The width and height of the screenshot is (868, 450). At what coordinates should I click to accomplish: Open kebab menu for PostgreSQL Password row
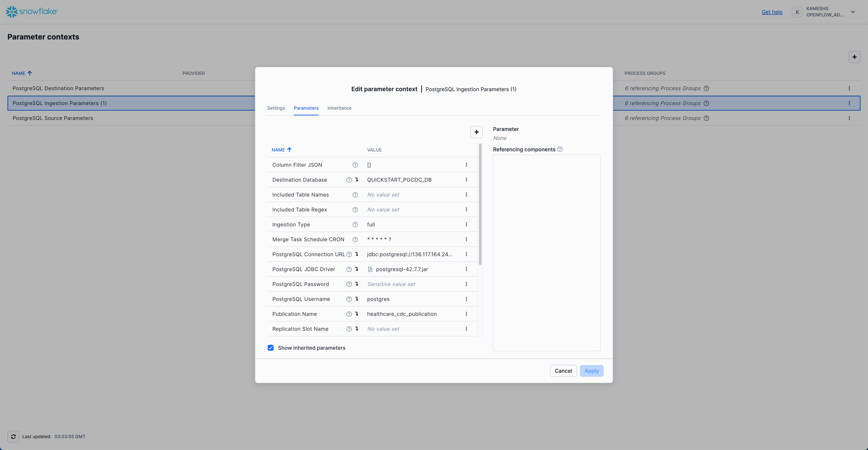coord(466,284)
